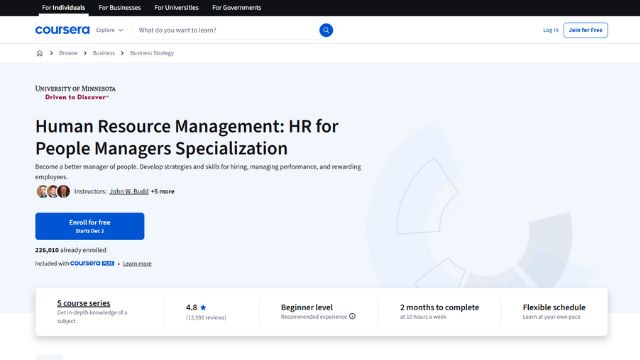640x360 pixels.
Task: Click the Join for Free button
Action: coord(585,30)
